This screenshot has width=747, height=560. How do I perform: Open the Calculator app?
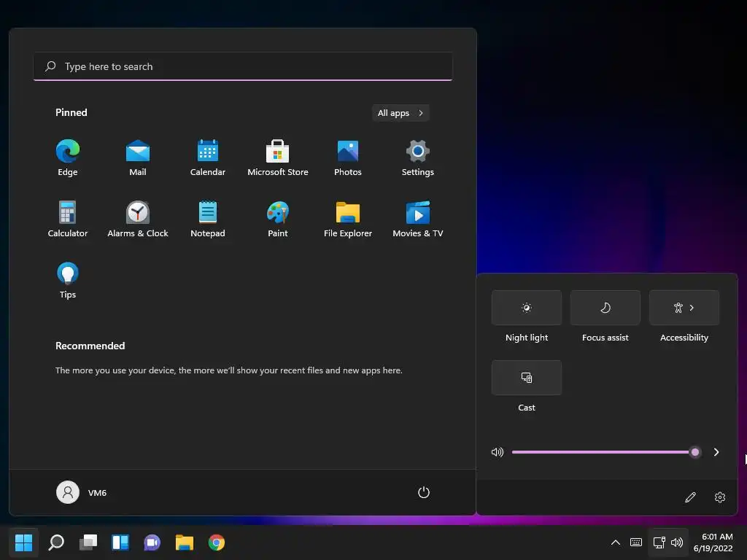68,219
